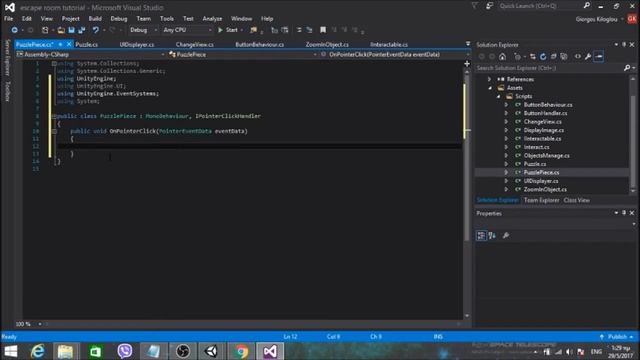Open the Analyze menu

[x=212, y=18]
